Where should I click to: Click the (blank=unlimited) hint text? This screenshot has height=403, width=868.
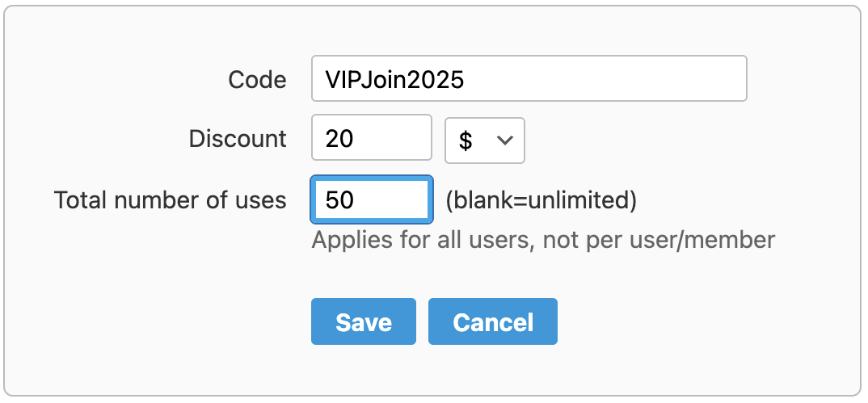(x=541, y=199)
